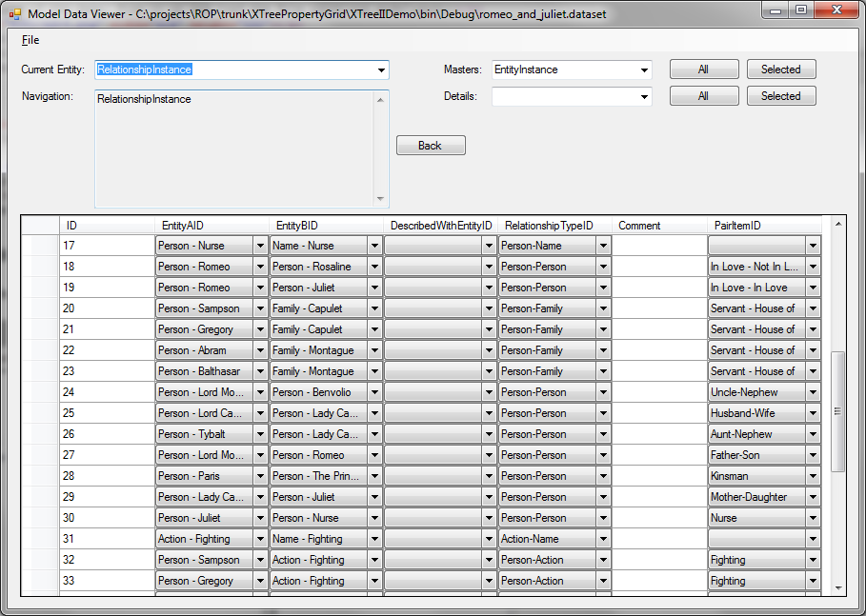866x616 pixels.
Task: Open PairItemID dropdown showing Aunt-Nephew
Action: [x=813, y=434]
